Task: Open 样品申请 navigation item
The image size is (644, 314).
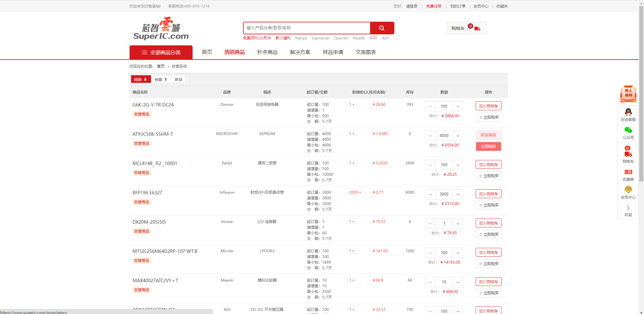Action: pos(333,52)
